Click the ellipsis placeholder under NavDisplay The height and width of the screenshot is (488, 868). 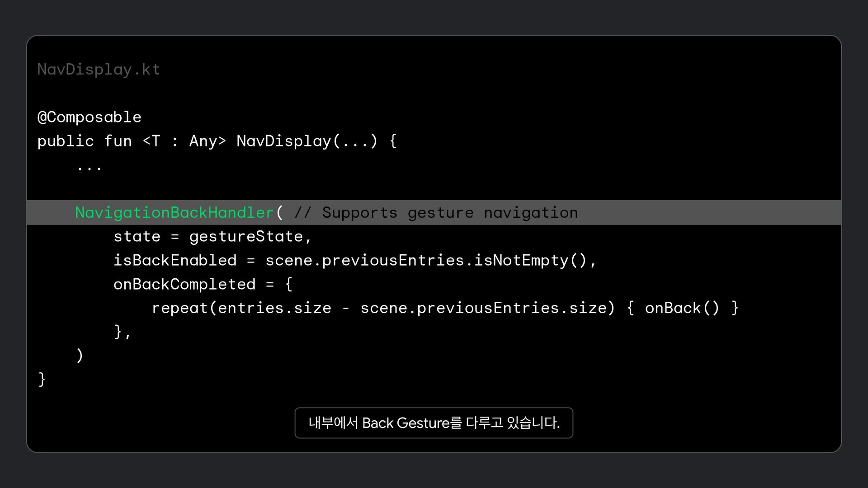(89, 167)
